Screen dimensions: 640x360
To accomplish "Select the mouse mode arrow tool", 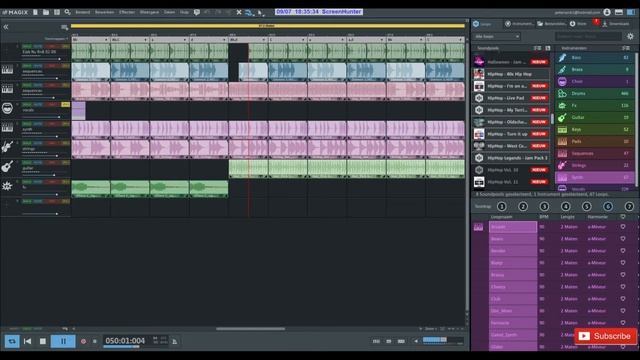I will click(x=260, y=13).
